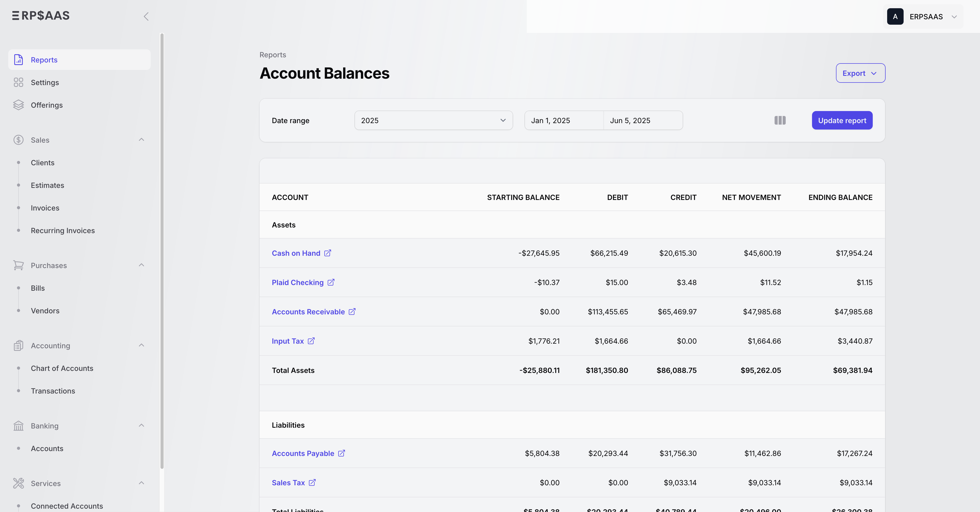Viewport: 980px width, 512px height.
Task: Open Settings in sidebar
Action: (79, 83)
